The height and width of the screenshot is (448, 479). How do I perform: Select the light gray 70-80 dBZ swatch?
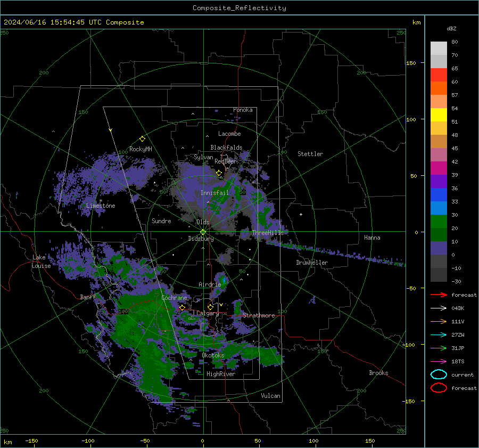439,48
